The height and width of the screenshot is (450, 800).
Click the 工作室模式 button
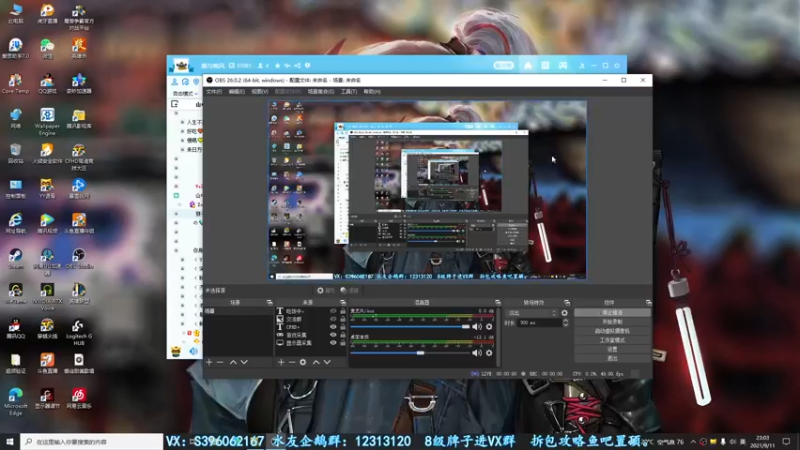612,340
